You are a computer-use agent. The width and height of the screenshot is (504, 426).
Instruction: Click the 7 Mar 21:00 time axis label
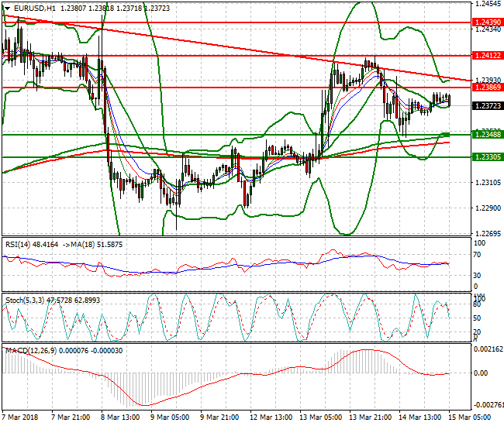tap(71, 417)
